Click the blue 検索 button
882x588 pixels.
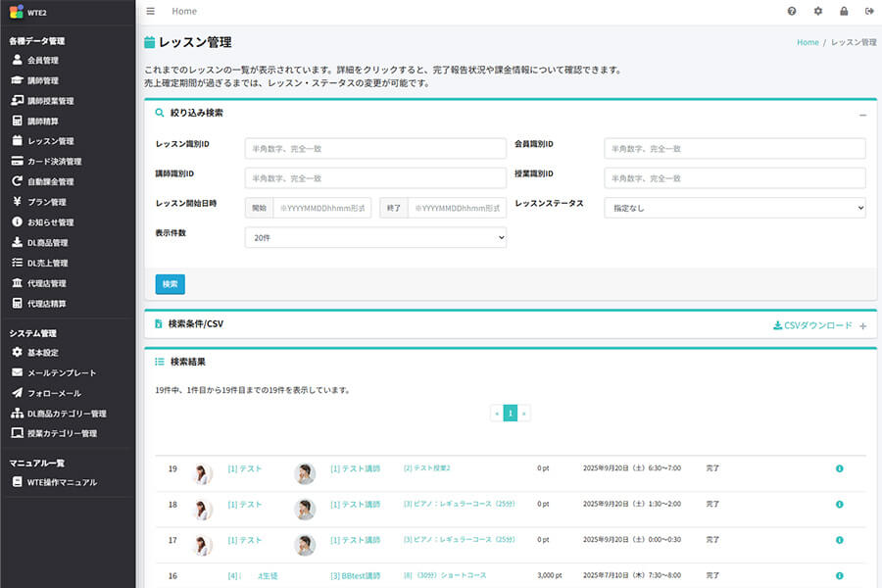170,284
